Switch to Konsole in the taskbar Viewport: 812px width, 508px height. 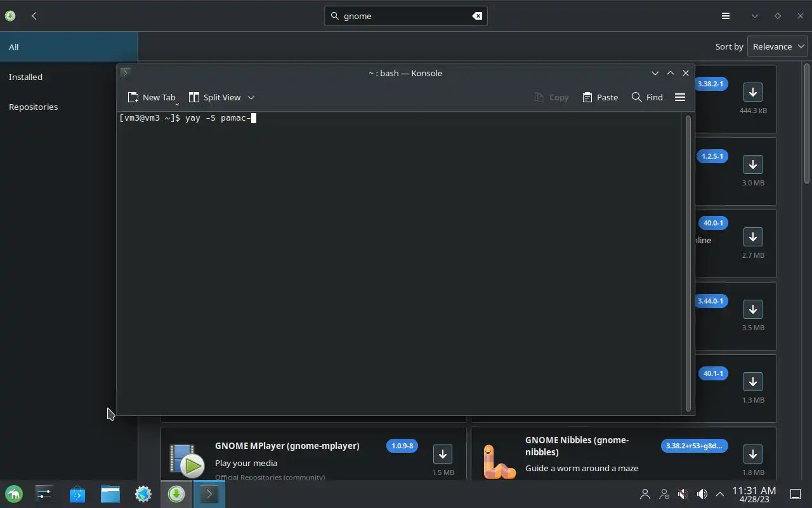209,493
